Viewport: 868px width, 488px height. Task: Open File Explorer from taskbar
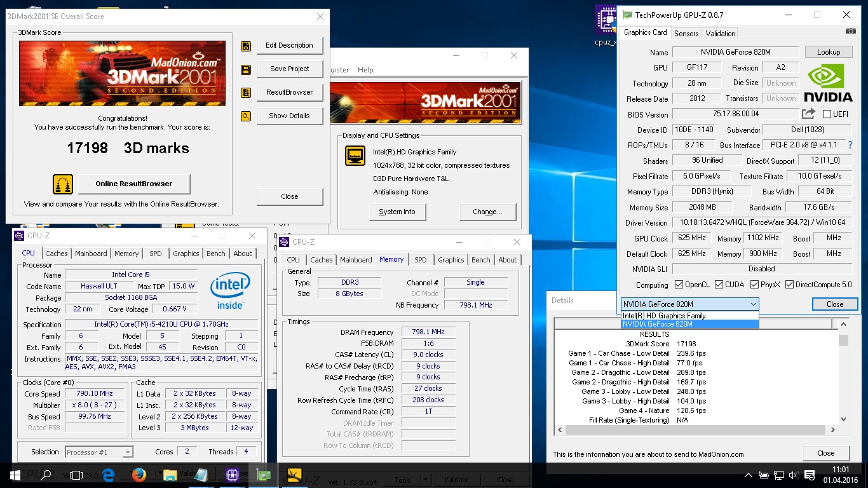pos(170,475)
